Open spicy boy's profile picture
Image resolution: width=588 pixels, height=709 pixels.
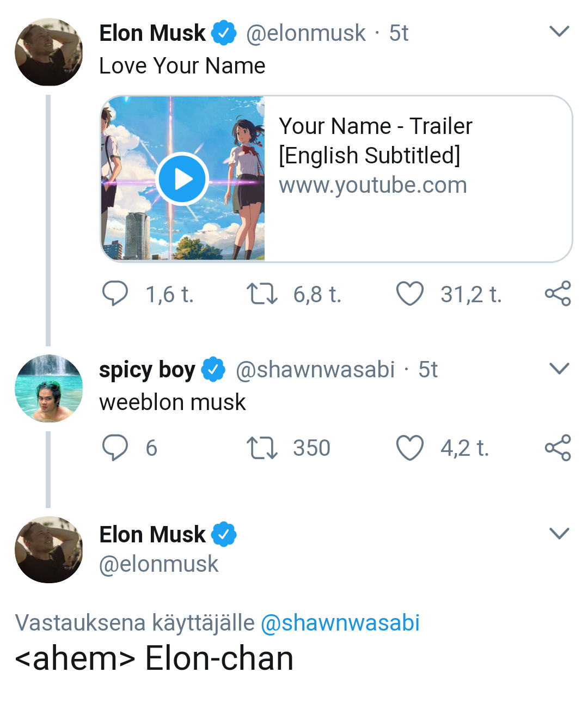(49, 388)
